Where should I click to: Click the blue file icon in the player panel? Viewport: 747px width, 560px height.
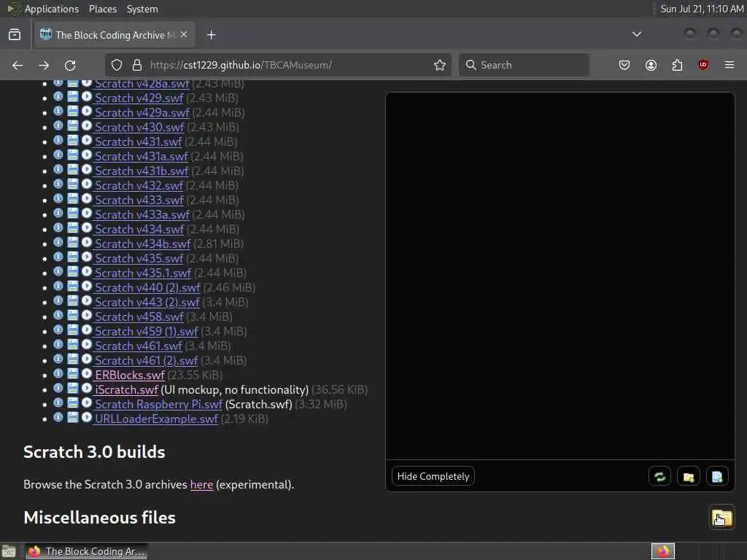(x=717, y=476)
